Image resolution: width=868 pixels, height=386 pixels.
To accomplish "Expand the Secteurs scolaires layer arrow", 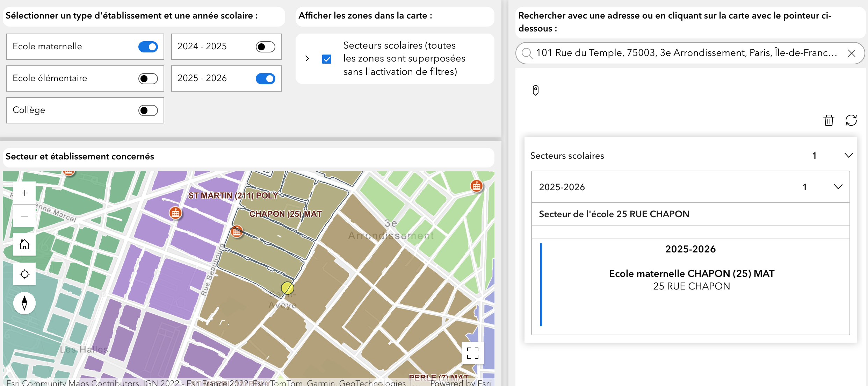I will pyautogui.click(x=307, y=58).
